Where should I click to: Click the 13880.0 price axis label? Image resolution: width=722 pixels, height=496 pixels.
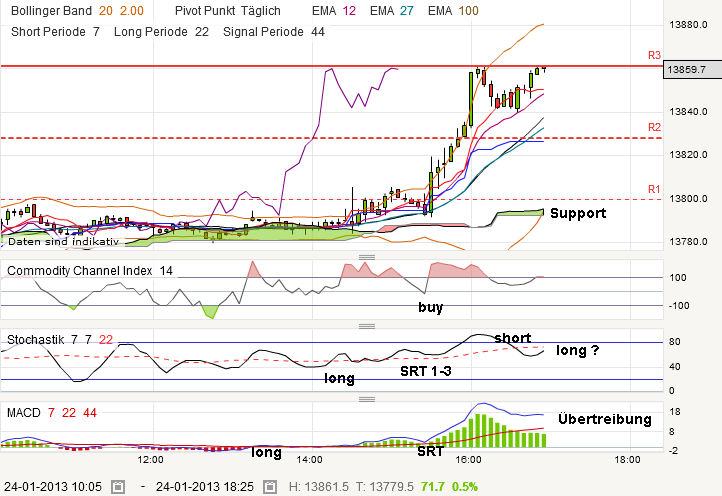click(688, 24)
